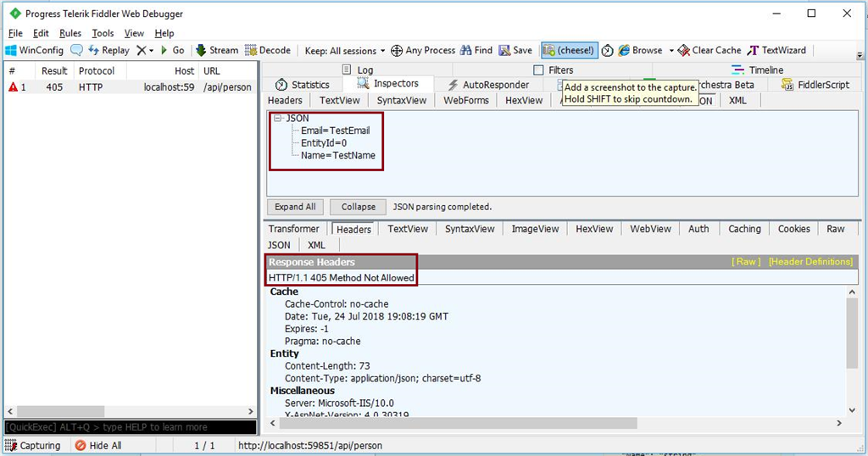The height and width of the screenshot is (456, 868).
Task: Open toolbar overflow arrow at right edge
Action: [860, 55]
